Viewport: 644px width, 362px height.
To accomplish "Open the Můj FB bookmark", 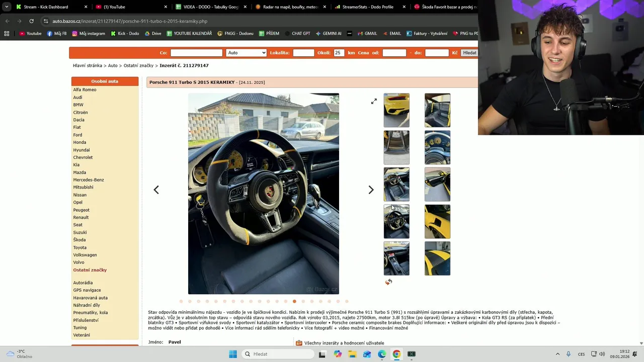I will pos(57,34).
